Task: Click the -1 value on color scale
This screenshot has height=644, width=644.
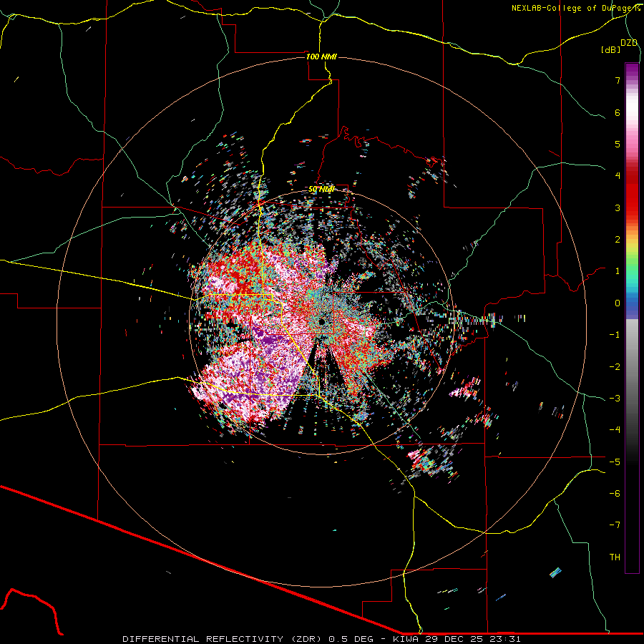Action: point(615,335)
